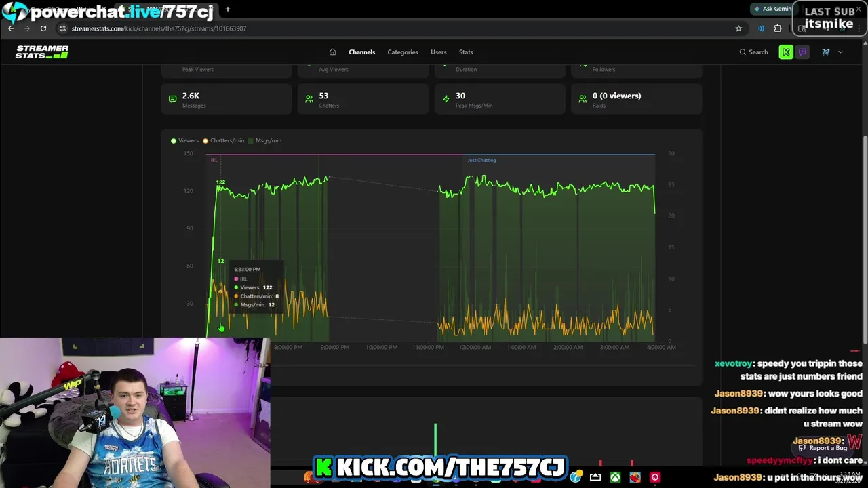Click the Just Chatting category segment label

point(481,160)
